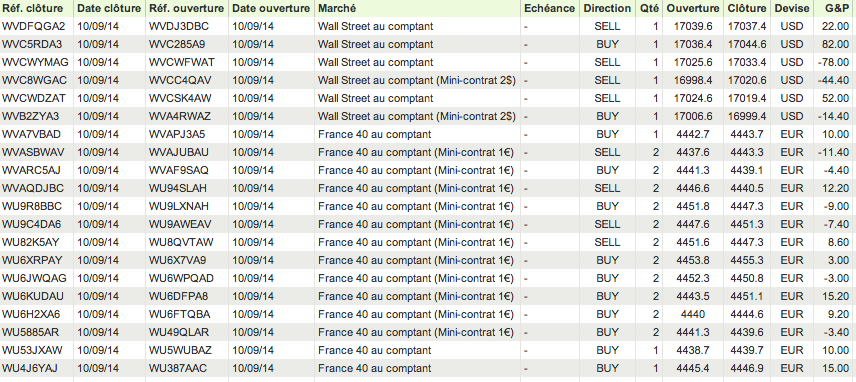Click opening reference WVC285A9
Viewport: 856px width, 382px height.
[x=177, y=44]
